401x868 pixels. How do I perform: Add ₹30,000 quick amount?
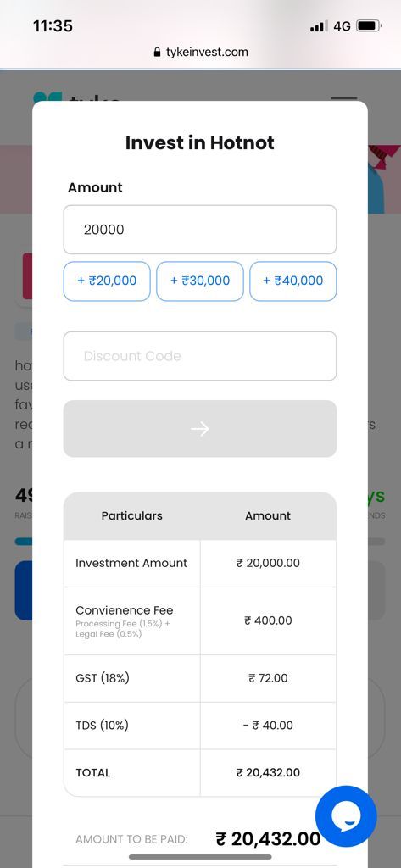tap(200, 281)
